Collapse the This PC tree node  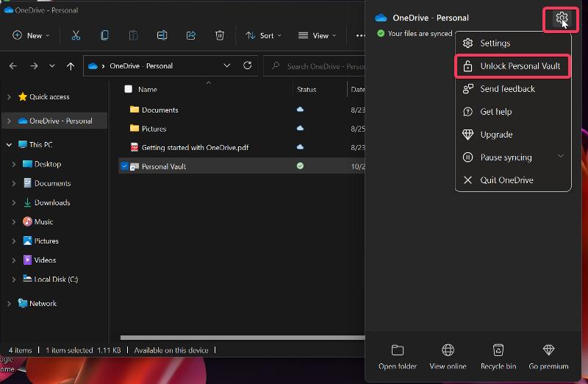click(x=9, y=144)
